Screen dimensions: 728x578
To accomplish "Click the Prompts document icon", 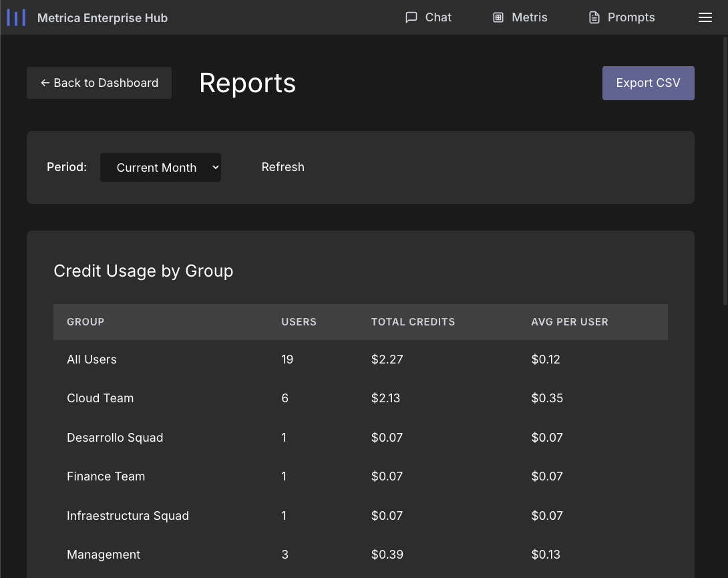I will pos(594,17).
